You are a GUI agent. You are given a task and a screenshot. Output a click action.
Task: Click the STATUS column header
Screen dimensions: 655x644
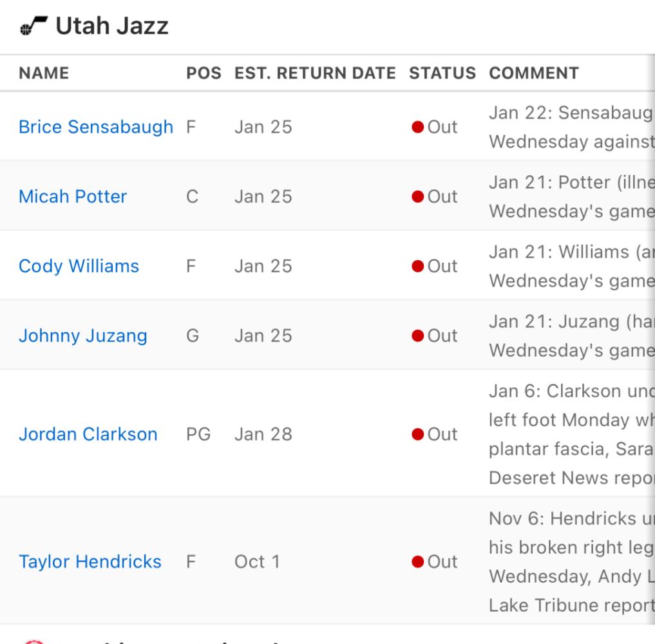click(442, 73)
